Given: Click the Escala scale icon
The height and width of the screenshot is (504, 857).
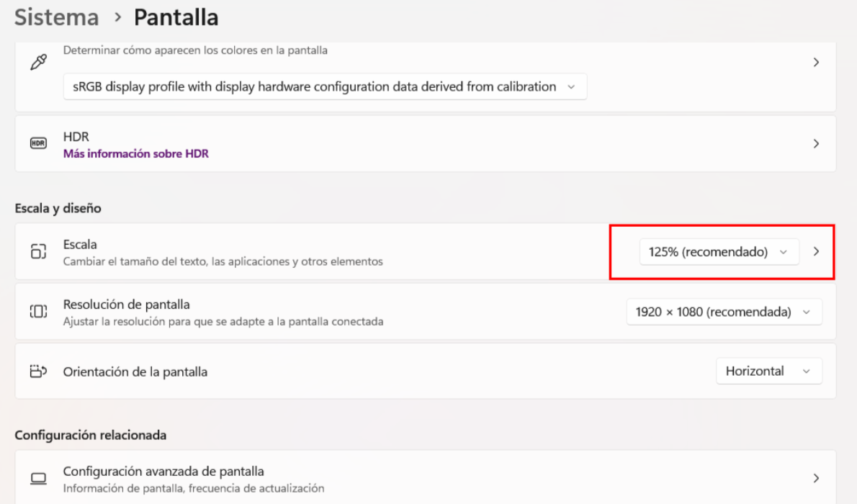Looking at the screenshot, I should 38,251.
